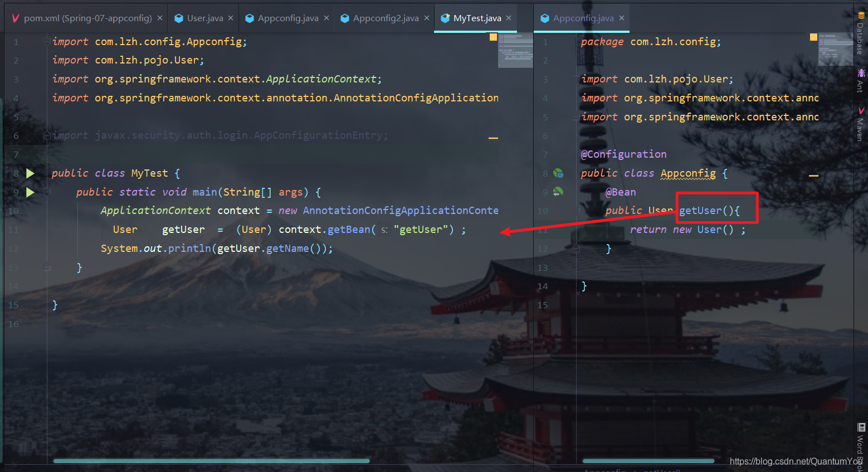Close the MyTest.java tab

(x=509, y=18)
